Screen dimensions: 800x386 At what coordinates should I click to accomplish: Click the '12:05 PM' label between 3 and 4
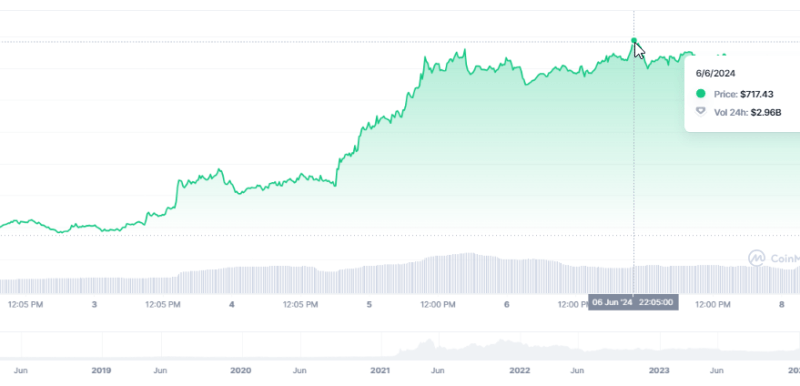pyautogui.click(x=163, y=304)
